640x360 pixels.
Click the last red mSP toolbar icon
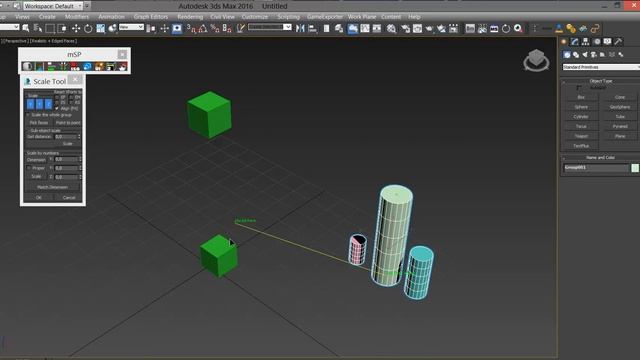[122, 66]
